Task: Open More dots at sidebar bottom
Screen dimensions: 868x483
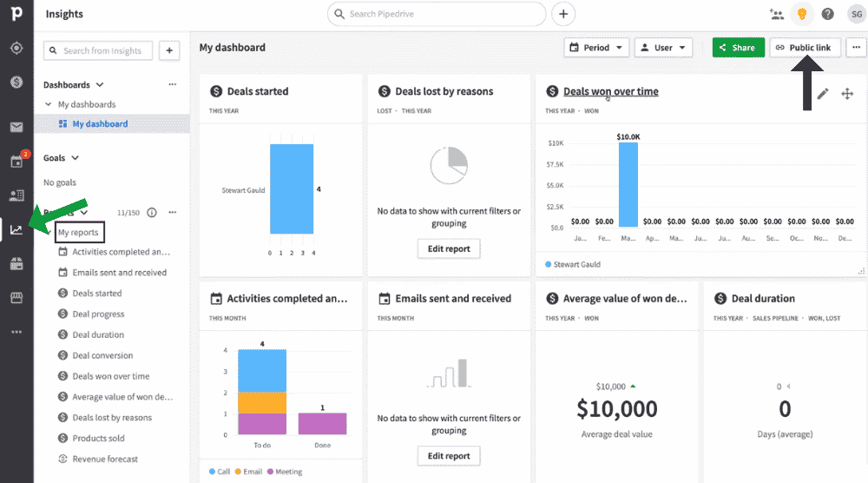Action: pos(16,332)
